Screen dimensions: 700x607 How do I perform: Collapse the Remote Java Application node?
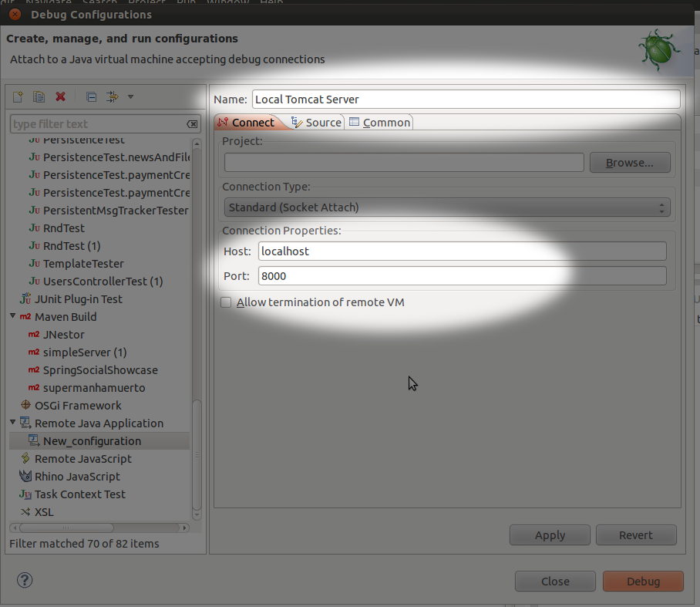click(13, 423)
